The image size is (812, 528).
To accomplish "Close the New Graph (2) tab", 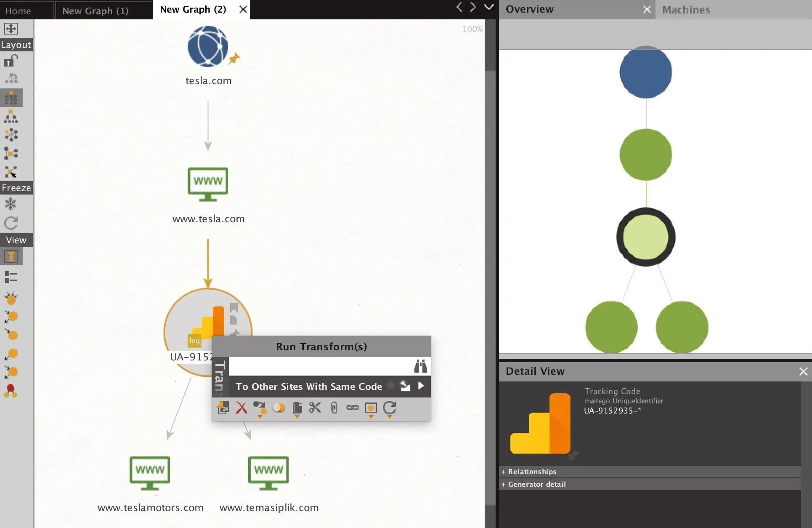I will [x=243, y=9].
